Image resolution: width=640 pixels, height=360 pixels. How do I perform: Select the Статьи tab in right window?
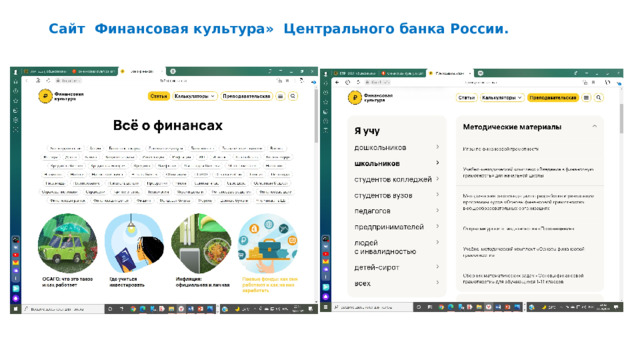[466, 98]
